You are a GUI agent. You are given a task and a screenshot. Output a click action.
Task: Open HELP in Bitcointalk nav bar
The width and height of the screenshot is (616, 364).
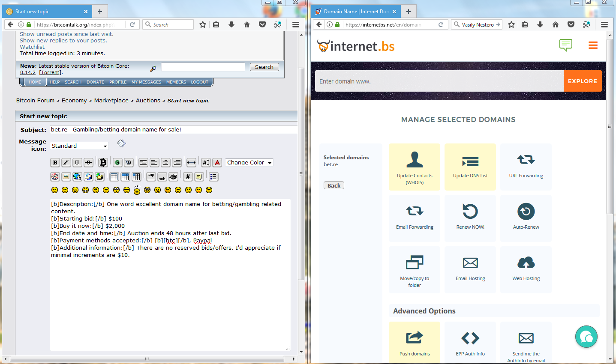point(55,82)
